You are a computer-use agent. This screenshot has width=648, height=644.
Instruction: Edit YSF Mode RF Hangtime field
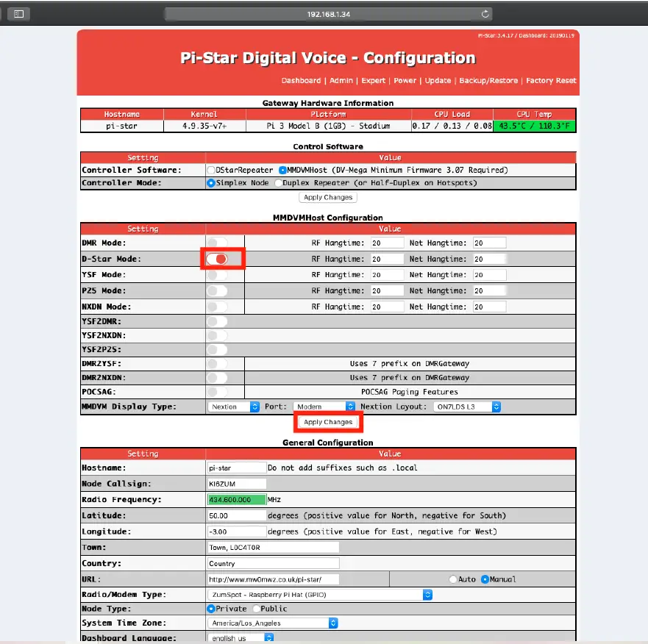click(387, 275)
